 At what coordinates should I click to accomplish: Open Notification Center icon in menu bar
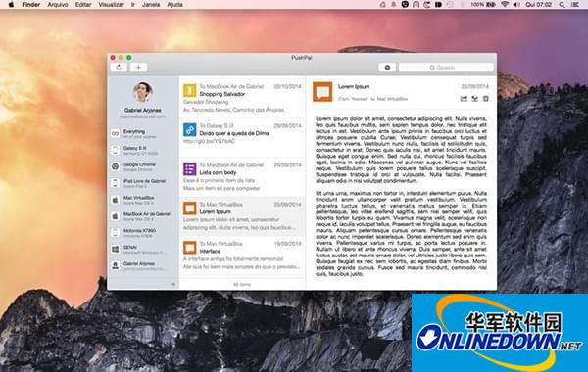tap(574, 5)
